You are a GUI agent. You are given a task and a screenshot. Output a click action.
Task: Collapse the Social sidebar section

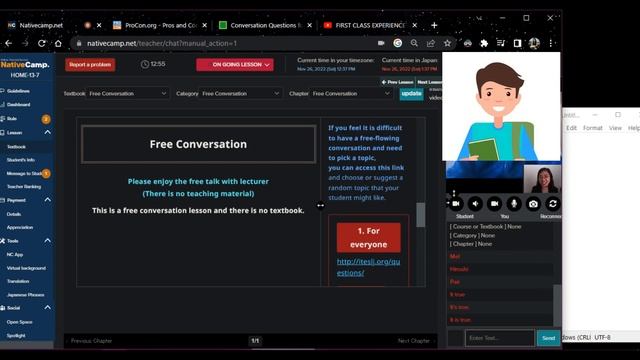47,307
